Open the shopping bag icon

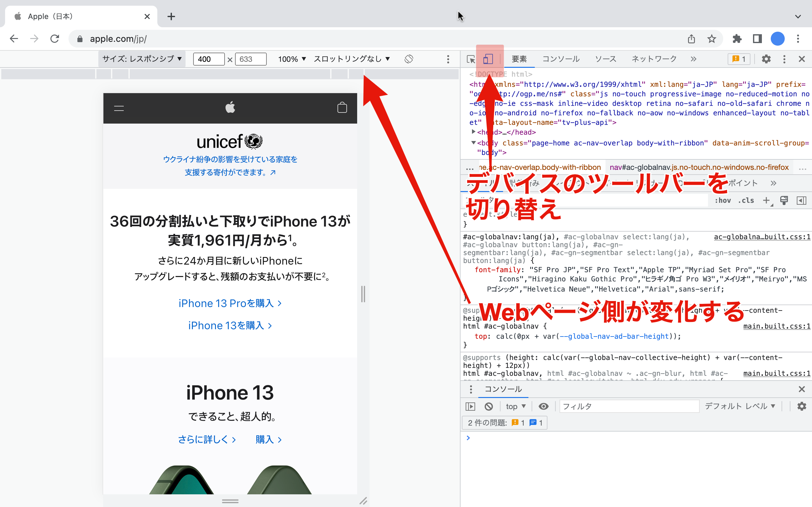tap(342, 108)
